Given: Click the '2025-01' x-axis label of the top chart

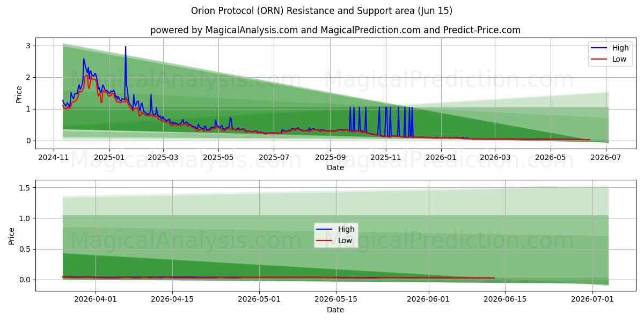Looking at the screenshot, I should click(109, 158).
